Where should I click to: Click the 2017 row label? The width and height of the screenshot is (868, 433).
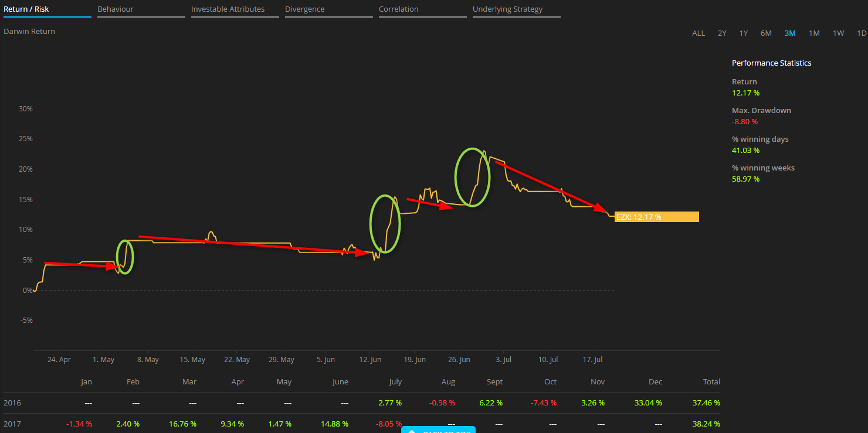pyautogui.click(x=12, y=424)
